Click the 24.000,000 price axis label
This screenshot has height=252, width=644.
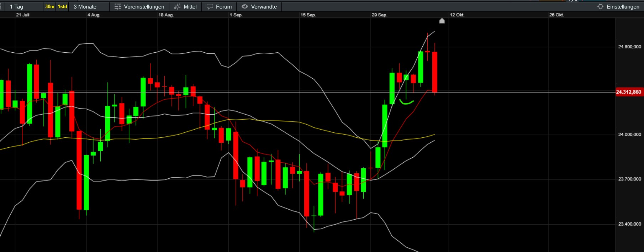tap(630, 135)
